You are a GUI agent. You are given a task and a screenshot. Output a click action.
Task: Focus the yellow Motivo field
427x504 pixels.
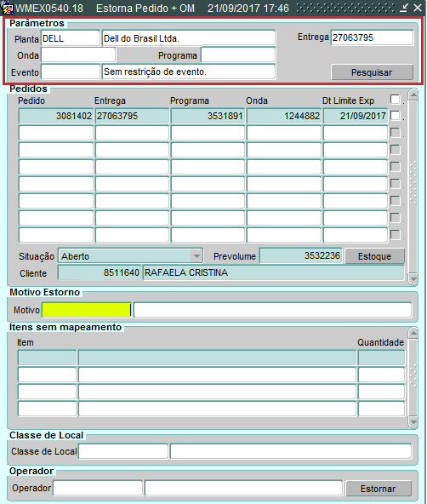tap(87, 310)
